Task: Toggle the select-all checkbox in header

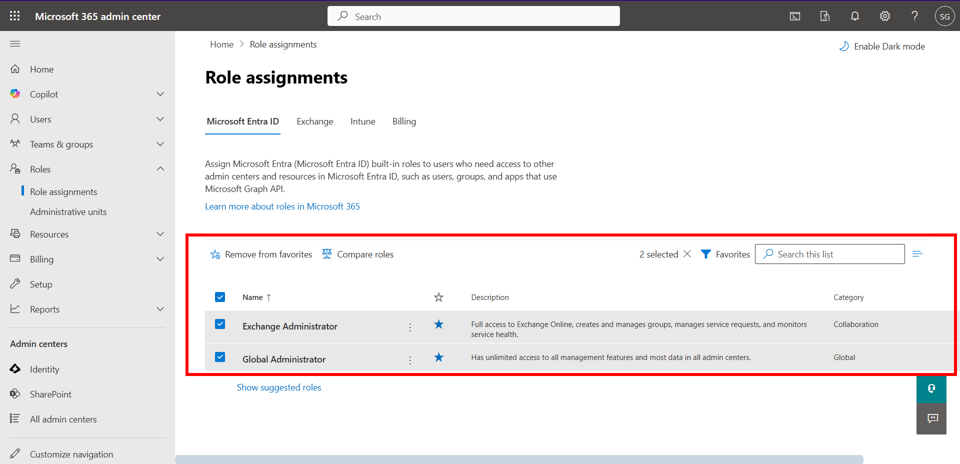Action: (x=220, y=297)
